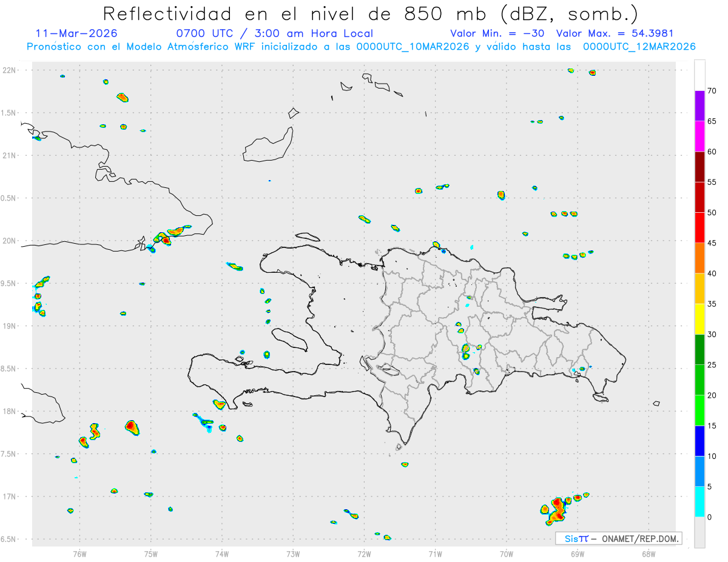Click the '73W' longitude label
728x562 pixels.
(x=293, y=554)
